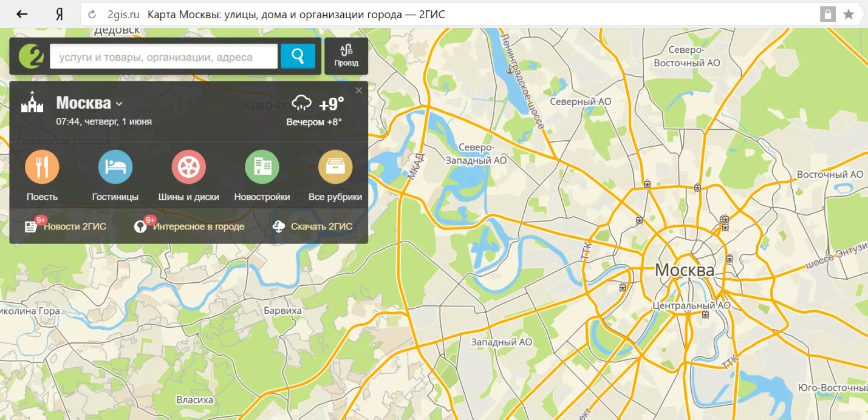
Task: Click the +9° temperature reading
Action: [x=331, y=104]
